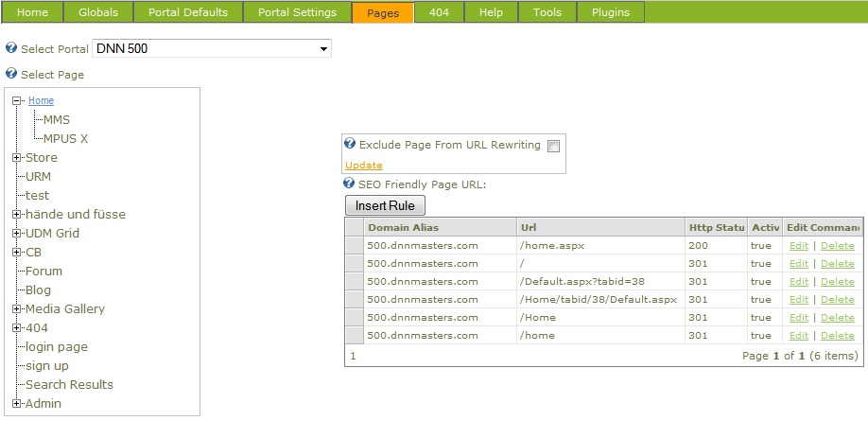Click help icon beside Select Page
The height and width of the screenshot is (421, 868).
coord(11,73)
